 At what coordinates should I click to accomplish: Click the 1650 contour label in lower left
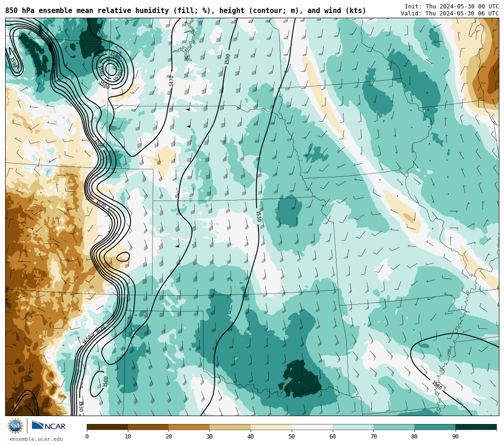click(x=87, y=339)
